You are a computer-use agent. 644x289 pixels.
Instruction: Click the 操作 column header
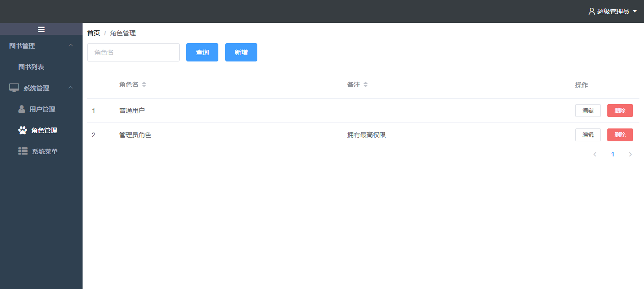click(x=582, y=85)
